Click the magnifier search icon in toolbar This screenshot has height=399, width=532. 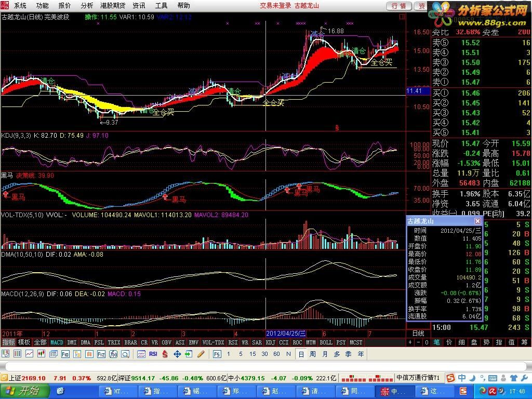click(125, 354)
